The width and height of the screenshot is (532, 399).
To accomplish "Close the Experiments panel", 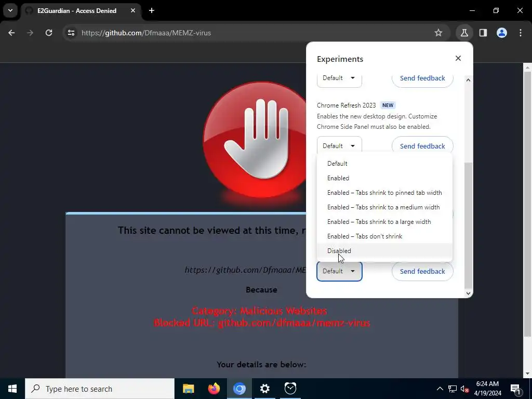I will point(458,58).
